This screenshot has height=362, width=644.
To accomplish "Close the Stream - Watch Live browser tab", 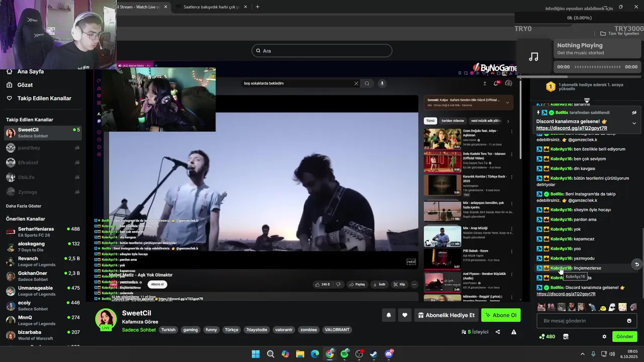I will click(166, 7).
